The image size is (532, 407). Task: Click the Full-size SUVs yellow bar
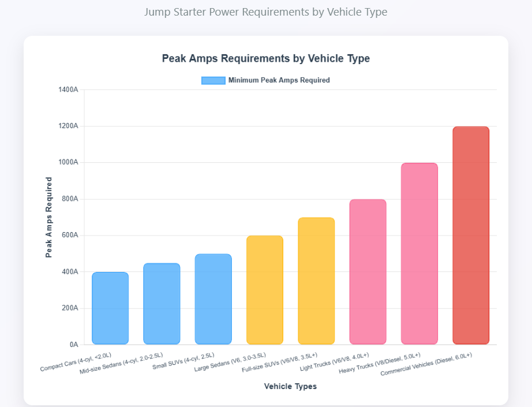click(316, 281)
